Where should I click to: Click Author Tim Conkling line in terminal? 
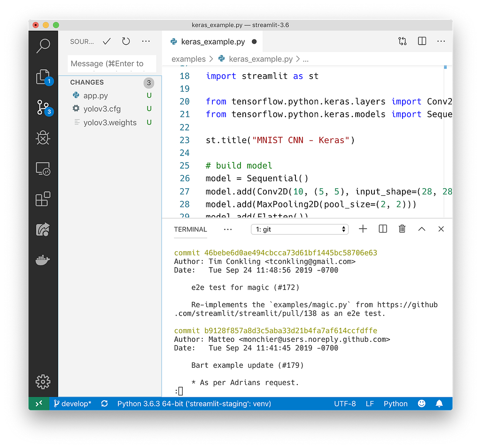(x=265, y=261)
